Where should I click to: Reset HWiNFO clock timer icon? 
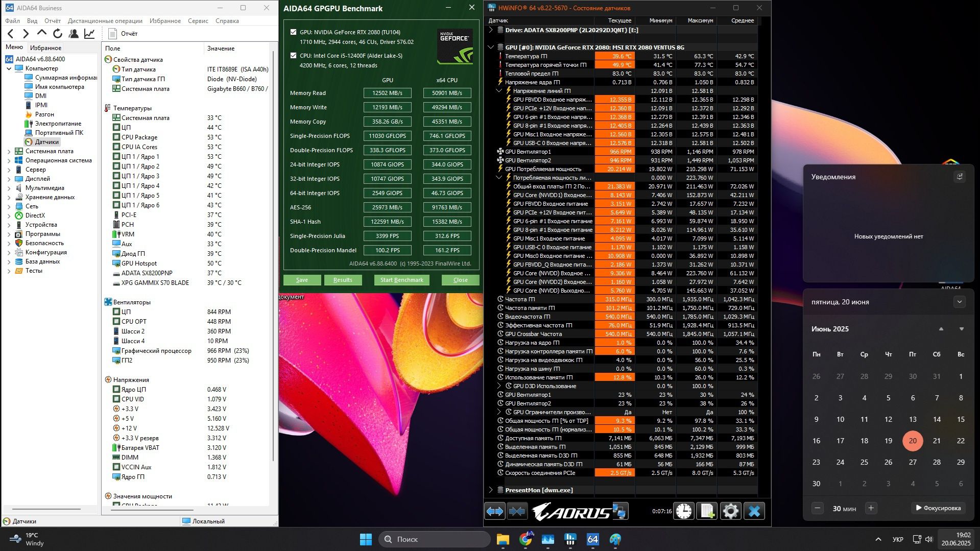(684, 511)
